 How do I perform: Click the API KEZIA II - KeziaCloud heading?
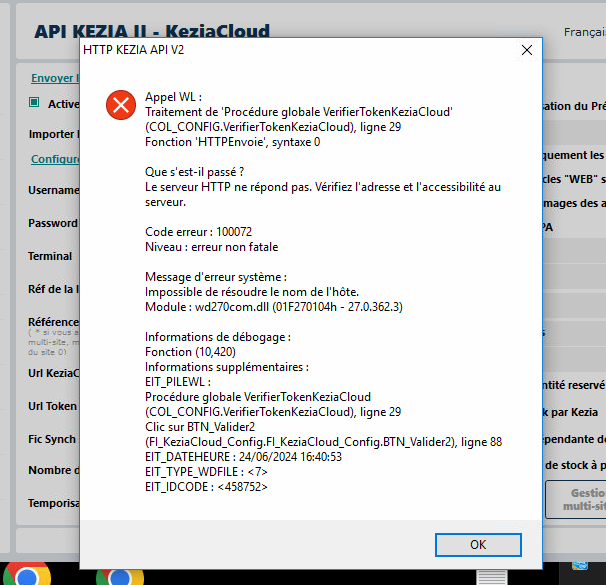(150, 31)
